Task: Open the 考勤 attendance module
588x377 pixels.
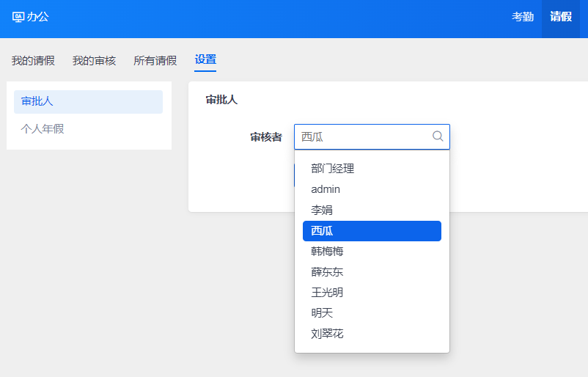Action: [523, 17]
